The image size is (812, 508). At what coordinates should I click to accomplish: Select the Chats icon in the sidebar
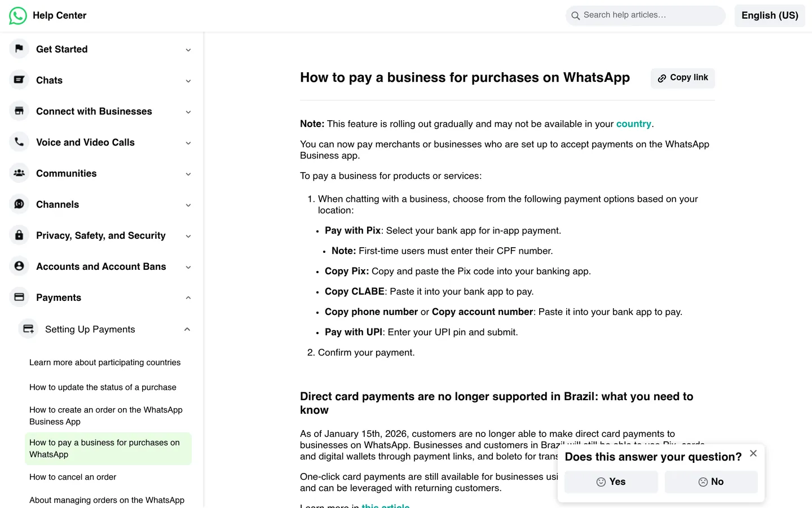(x=19, y=80)
